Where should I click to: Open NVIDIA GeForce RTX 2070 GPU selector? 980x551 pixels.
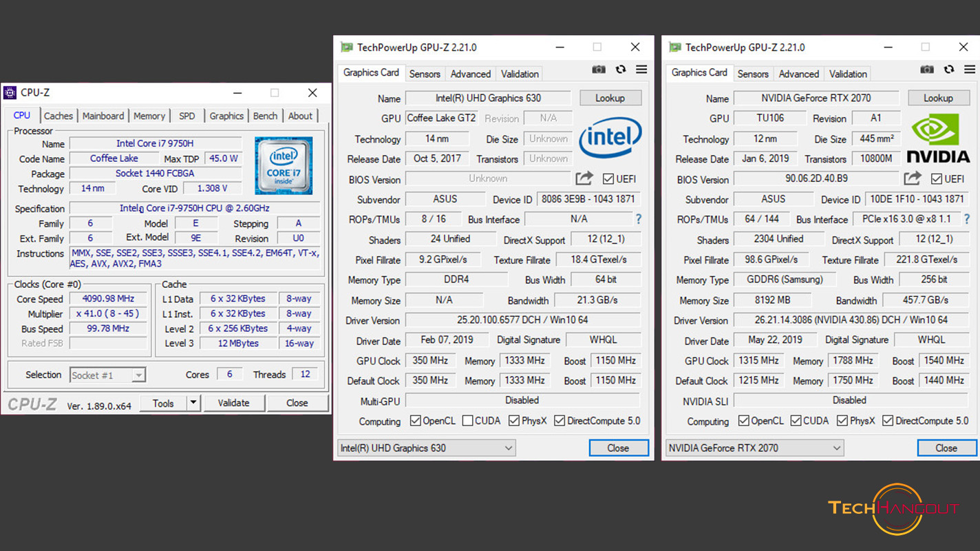pyautogui.click(x=754, y=448)
